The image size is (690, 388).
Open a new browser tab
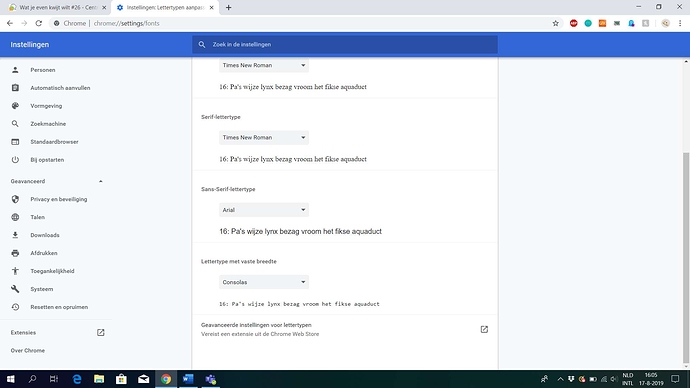tap(228, 7)
